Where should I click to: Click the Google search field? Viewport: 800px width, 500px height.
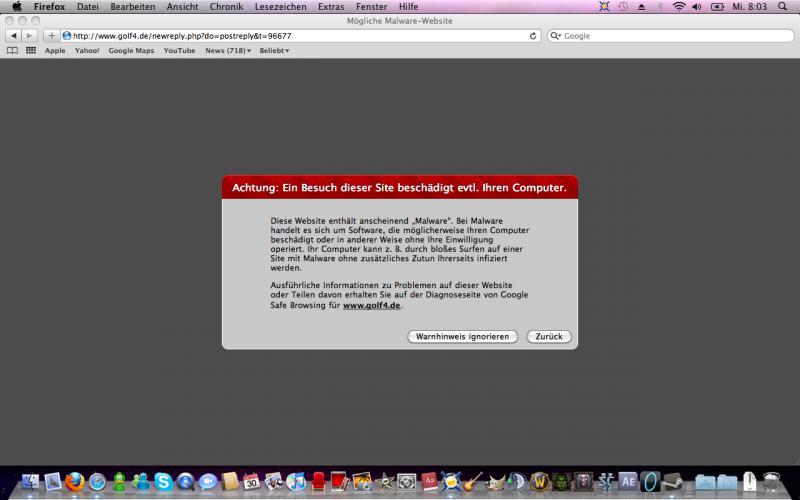[670, 36]
